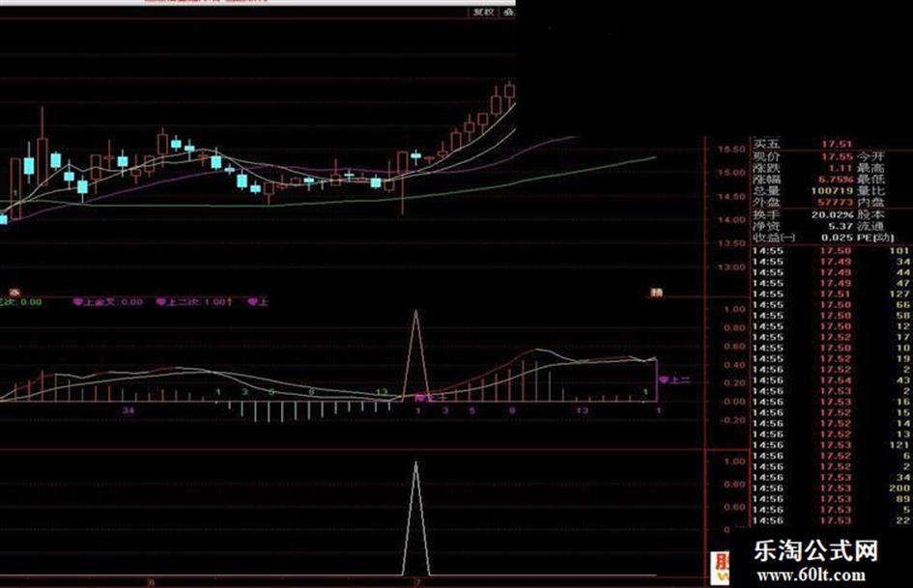Click the 乐淘公式网 website link www.60lt.com
The height and width of the screenshot is (588, 913).
[812, 575]
